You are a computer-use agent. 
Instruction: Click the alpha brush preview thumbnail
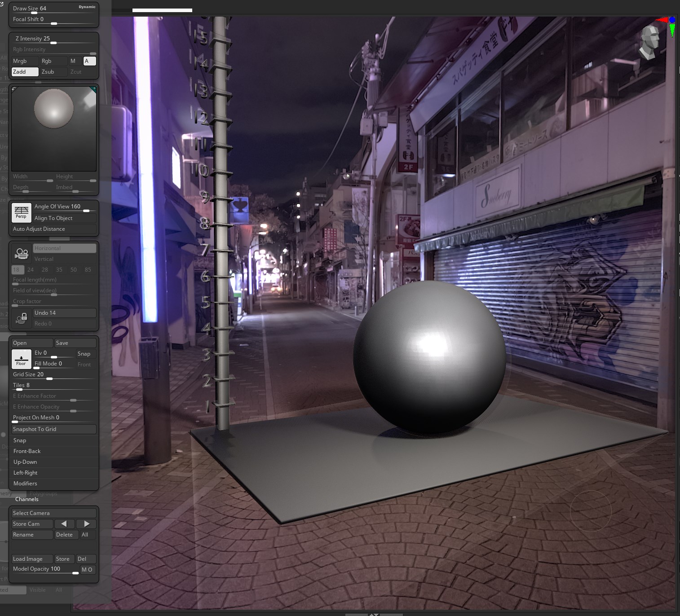click(x=54, y=128)
